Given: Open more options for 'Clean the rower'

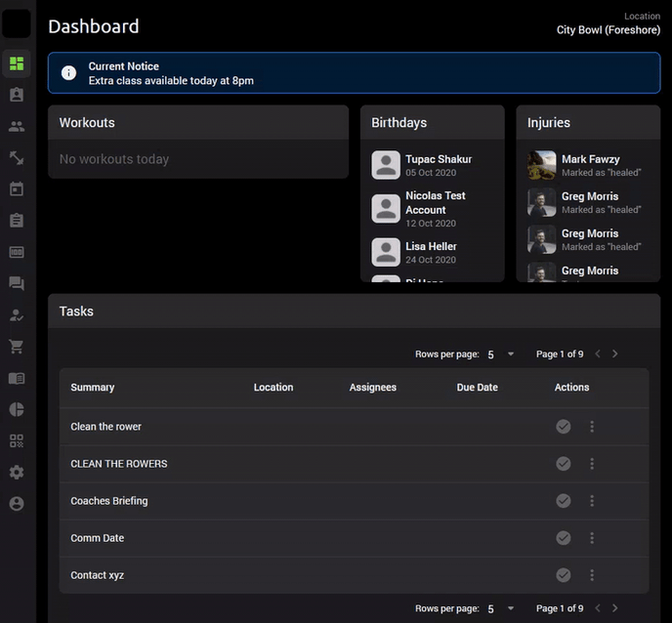Looking at the screenshot, I should (592, 427).
